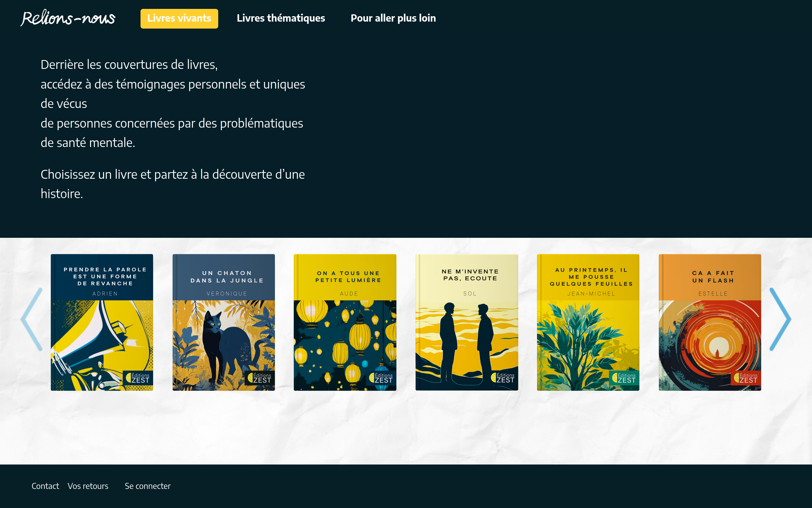This screenshot has height=508, width=812.
Task: Open the Livres thématiques menu item
Action: [281, 18]
